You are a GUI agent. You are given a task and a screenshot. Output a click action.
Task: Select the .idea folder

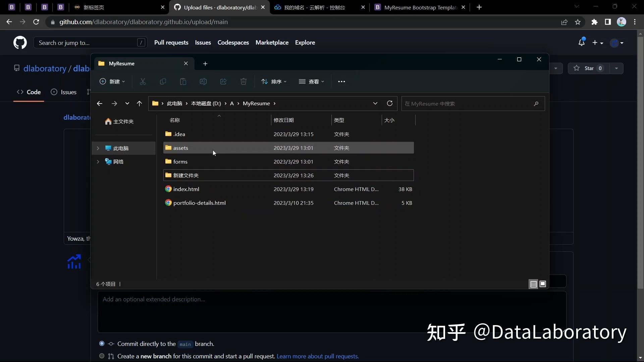pos(288,134)
